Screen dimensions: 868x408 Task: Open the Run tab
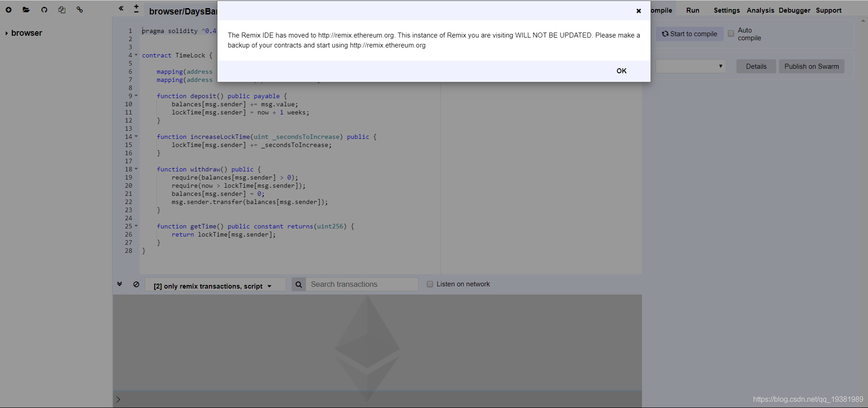[693, 10]
